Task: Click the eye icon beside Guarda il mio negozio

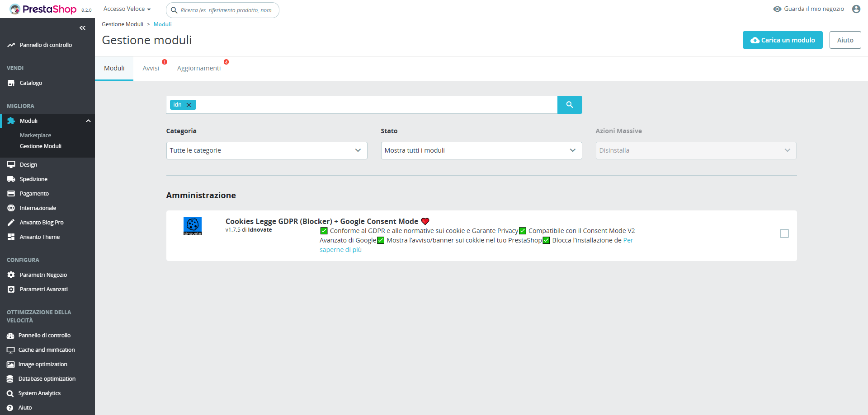Action: (777, 9)
